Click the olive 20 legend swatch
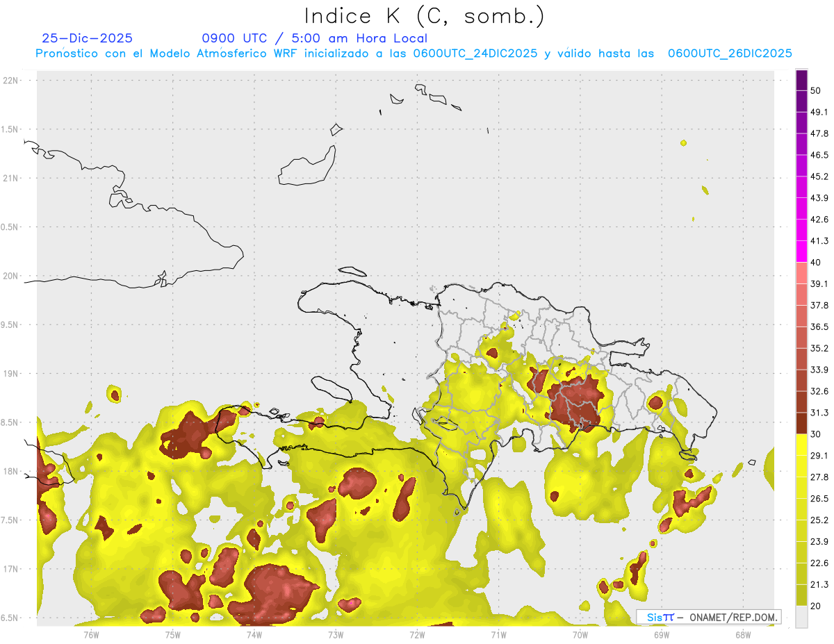 tap(801, 595)
